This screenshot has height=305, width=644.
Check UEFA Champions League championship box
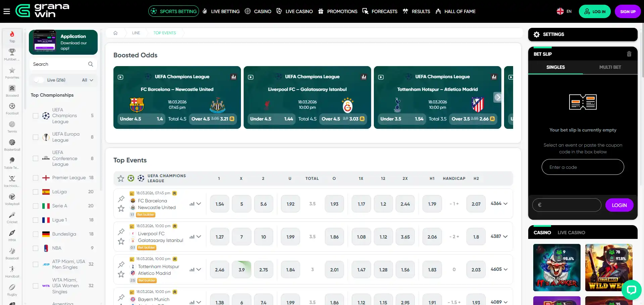(36, 116)
